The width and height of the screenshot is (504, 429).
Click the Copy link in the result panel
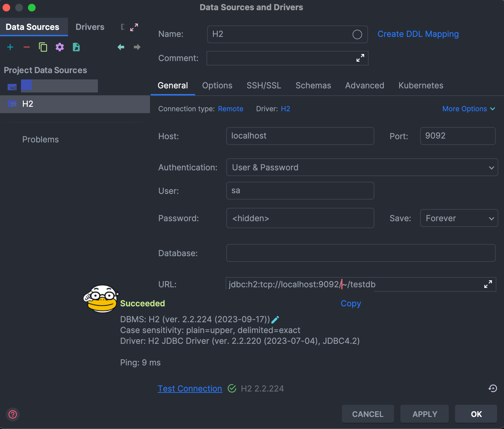[351, 303]
